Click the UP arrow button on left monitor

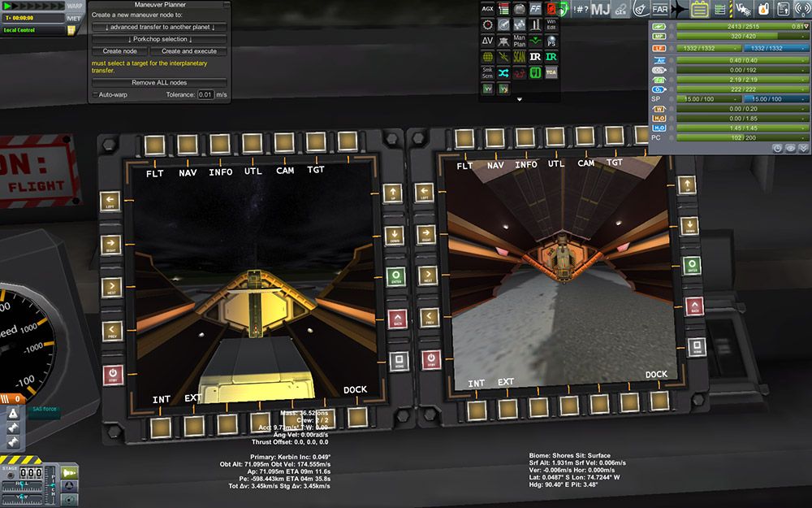coord(392,194)
